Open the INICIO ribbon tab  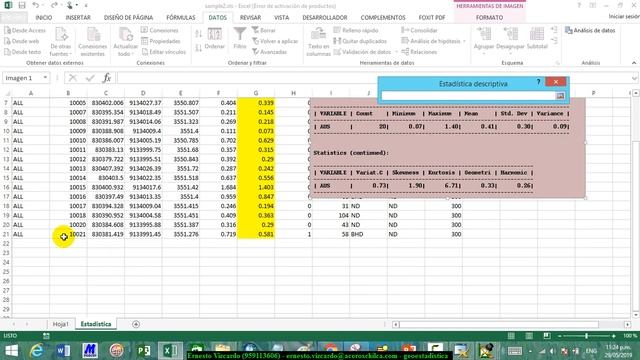[x=44, y=18]
